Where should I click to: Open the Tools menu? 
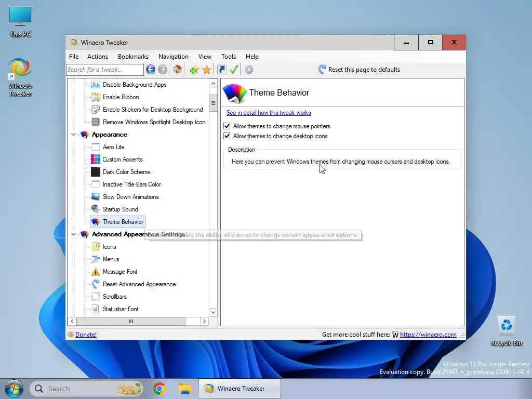pos(229,57)
